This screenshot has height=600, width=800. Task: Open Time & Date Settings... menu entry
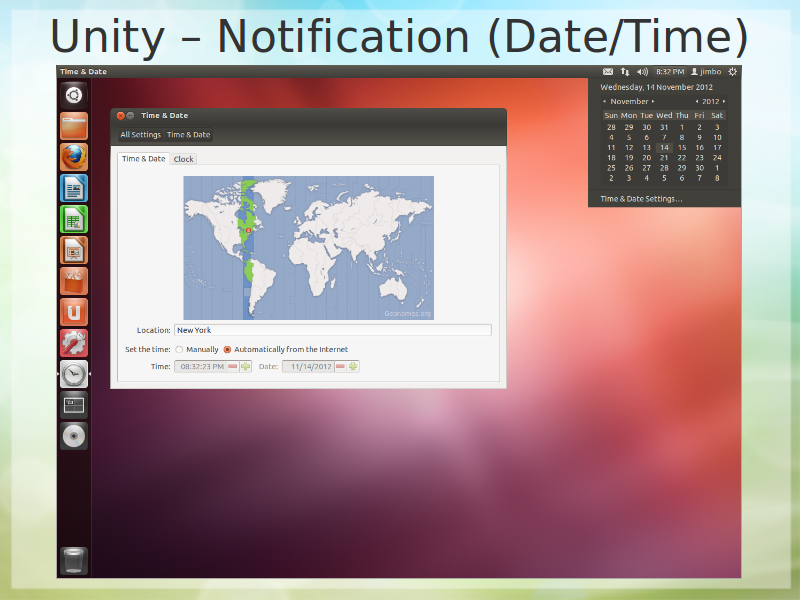[641, 199]
